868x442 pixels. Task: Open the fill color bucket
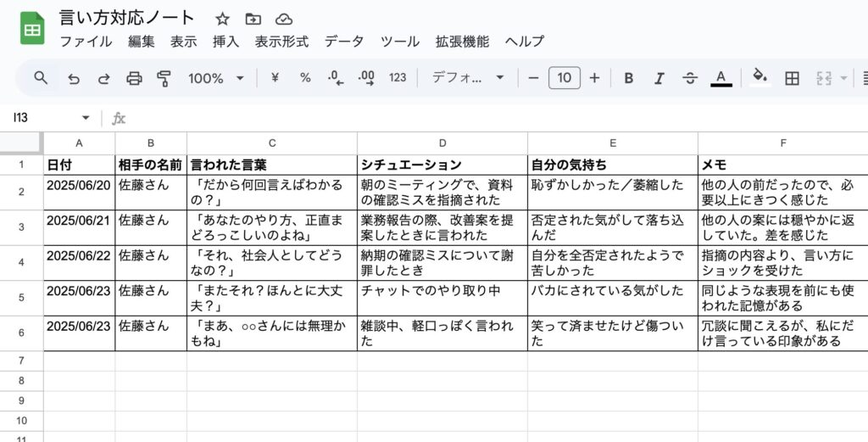coord(760,77)
